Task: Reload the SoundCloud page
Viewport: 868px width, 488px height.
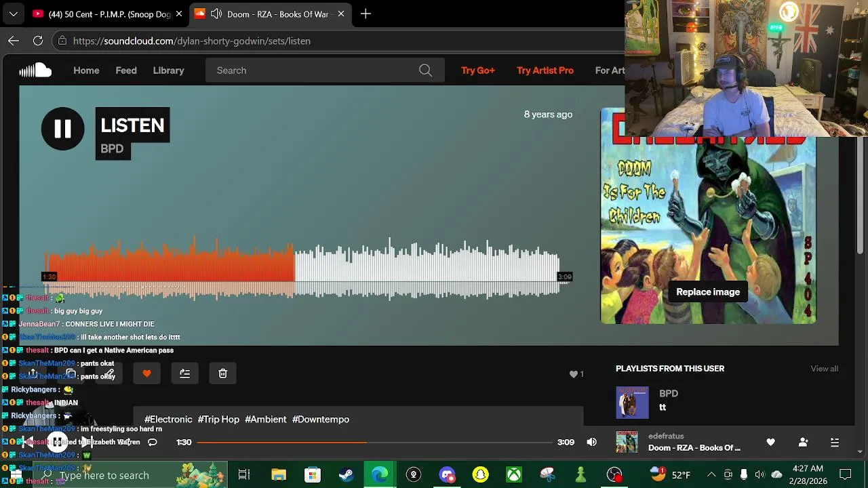Action: tap(38, 41)
